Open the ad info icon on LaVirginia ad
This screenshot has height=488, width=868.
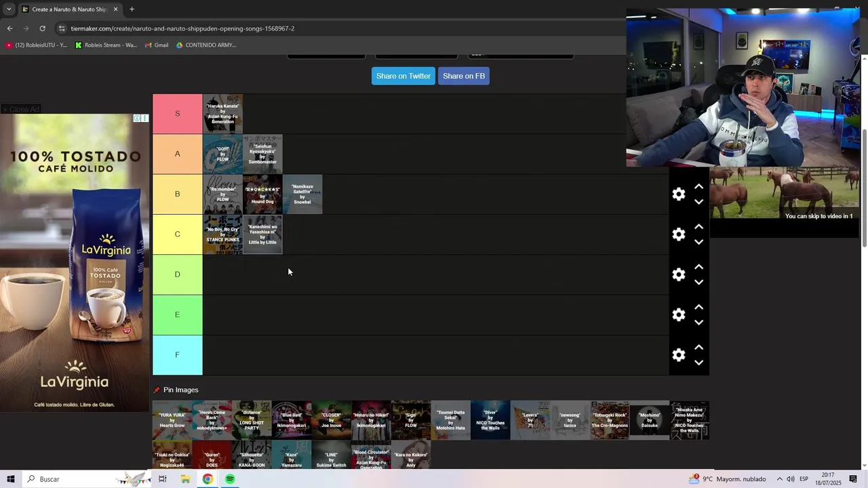[x=137, y=118]
